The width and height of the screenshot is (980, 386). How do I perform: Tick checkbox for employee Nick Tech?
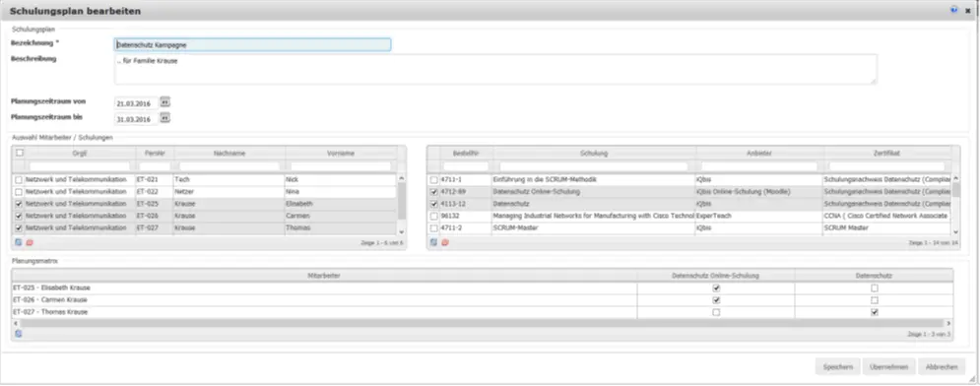19,180
